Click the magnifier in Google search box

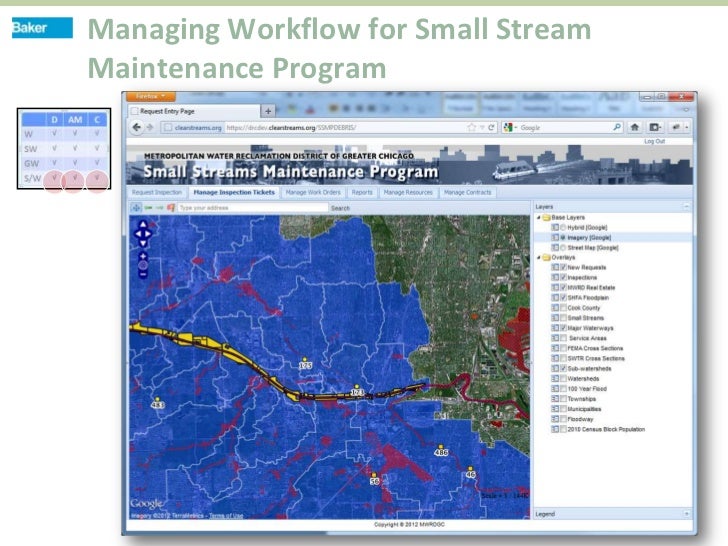pyautogui.click(x=617, y=127)
